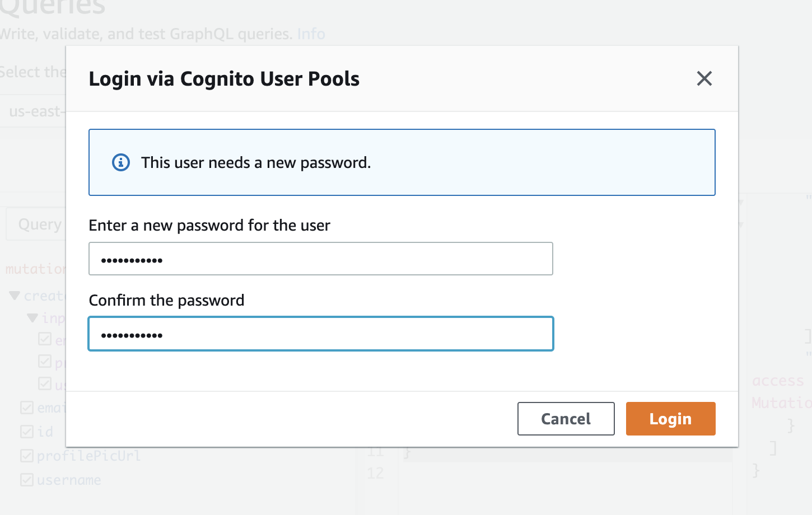Screen dimensions: 812x515
Task: Cancel the Cognito login
Action: click(566, 419)
